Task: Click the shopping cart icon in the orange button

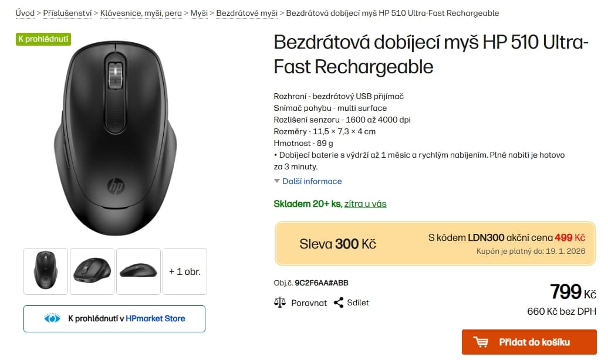Action: tap(481, 342)
